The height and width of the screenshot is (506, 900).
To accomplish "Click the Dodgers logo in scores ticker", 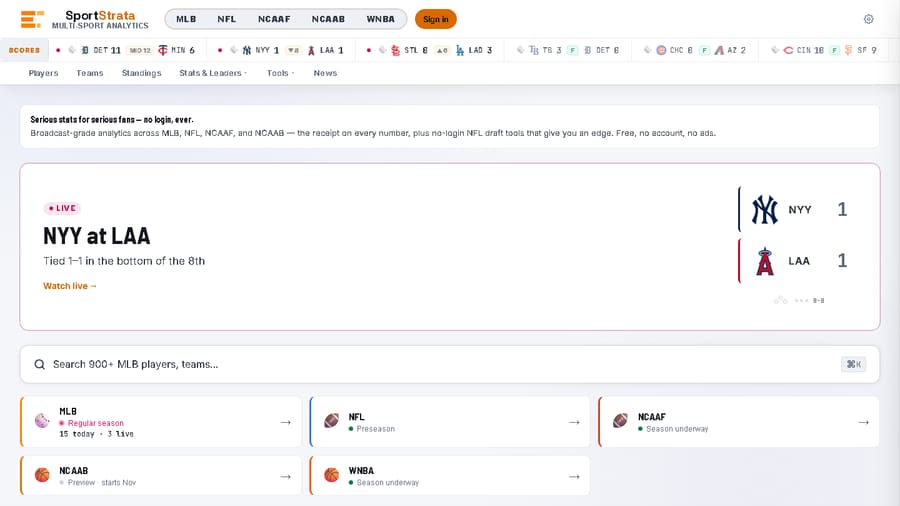I will pyautogui.click(x=460, y=50).
